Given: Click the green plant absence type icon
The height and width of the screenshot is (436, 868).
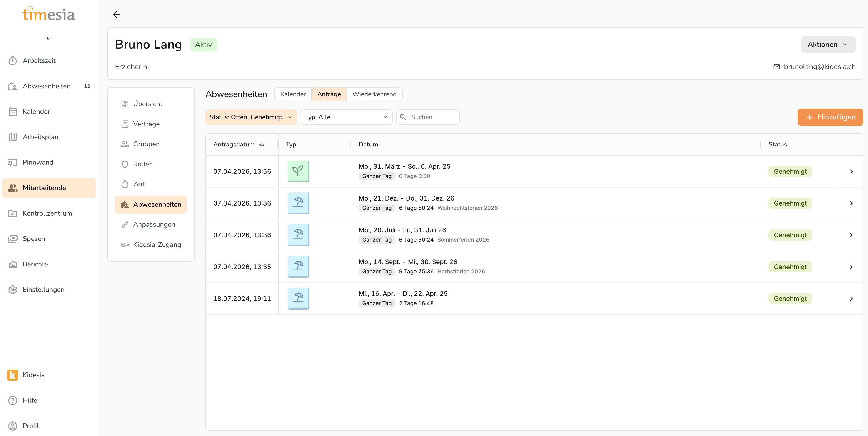Looking at the screenshot, I should (x=298, y=171).
